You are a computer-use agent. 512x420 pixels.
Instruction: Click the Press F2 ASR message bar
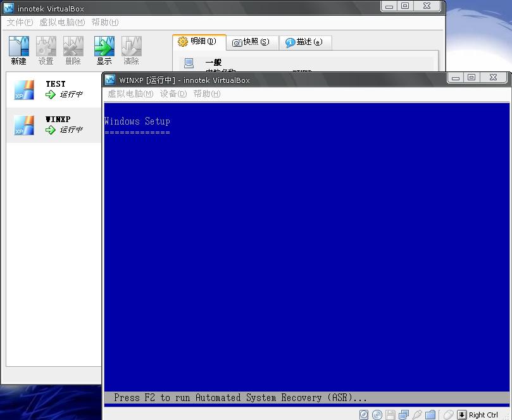[307, 397]
